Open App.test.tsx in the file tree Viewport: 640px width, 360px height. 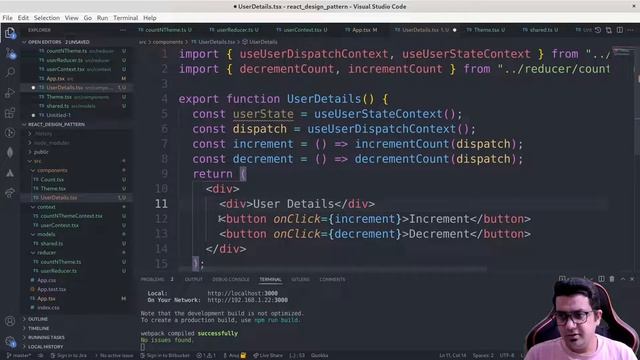click(x=51, y=289)
